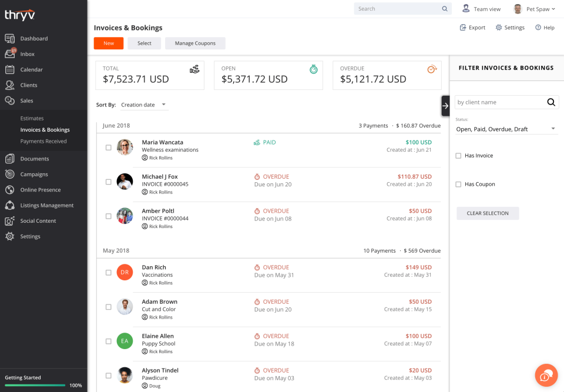
Task: Open the Sort By Creation date dropdown
Action: click(x=144, y=105)
